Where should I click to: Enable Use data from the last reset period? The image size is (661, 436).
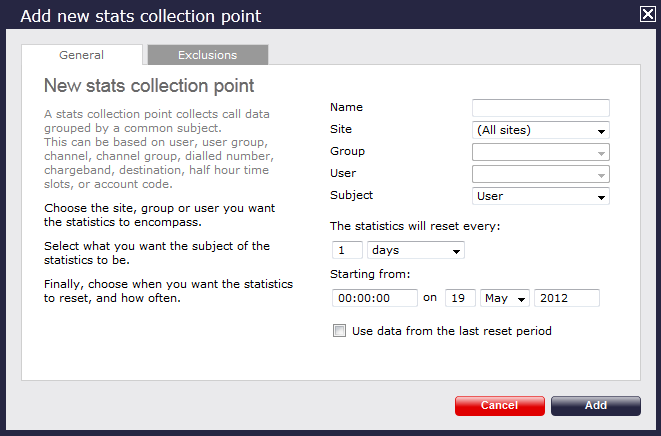340,331
